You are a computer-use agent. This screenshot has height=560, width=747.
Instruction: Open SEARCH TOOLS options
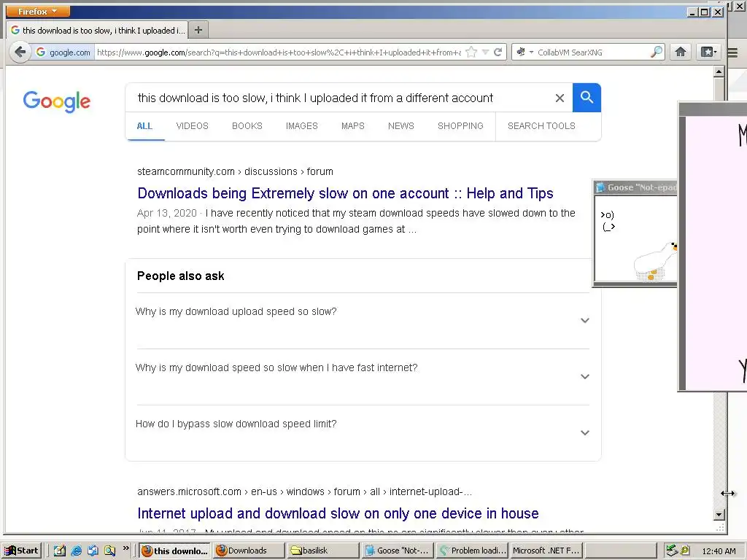541,126
